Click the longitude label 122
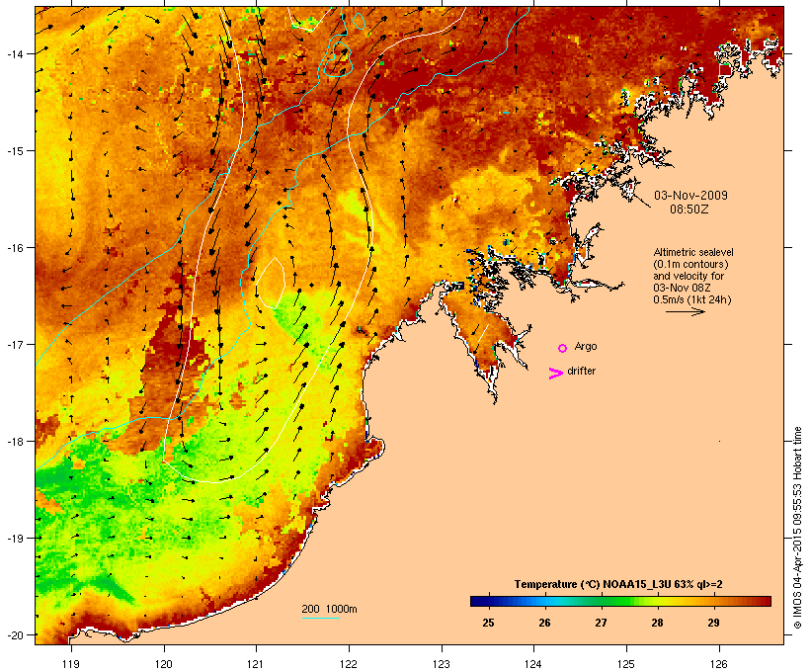This screenshot has width=810, height=672. coord(349,664)
